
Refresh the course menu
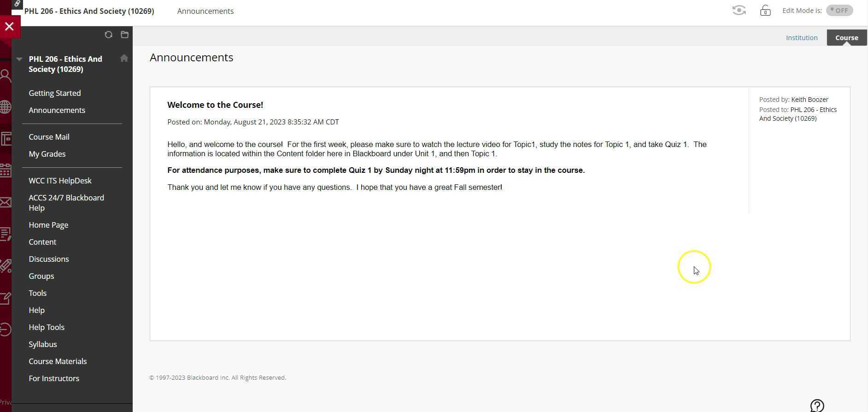coord(109,35)
